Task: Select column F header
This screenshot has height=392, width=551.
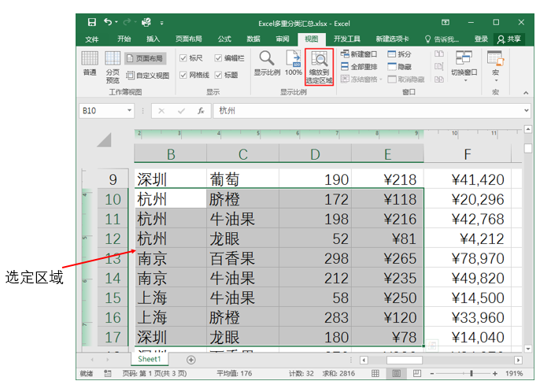Action: pos(468,153)
